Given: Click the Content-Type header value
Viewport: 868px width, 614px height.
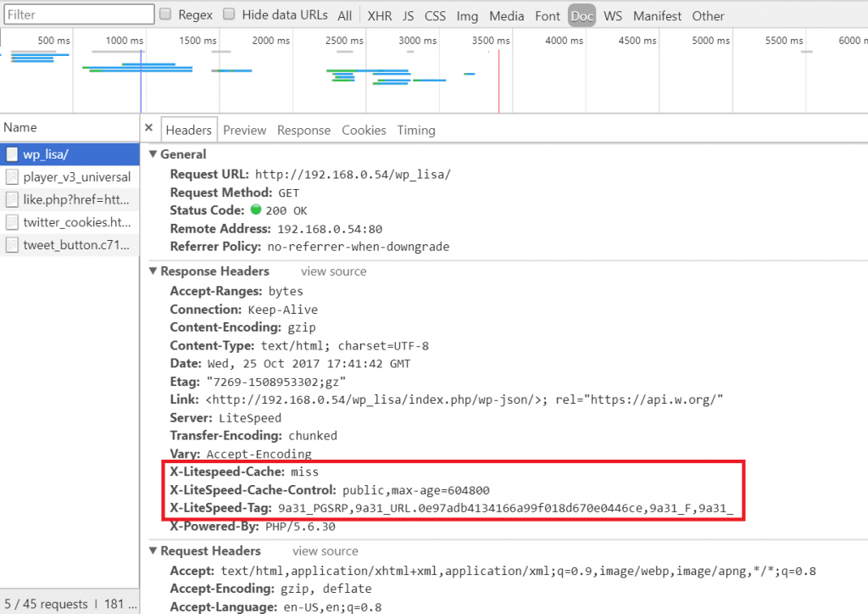Looking at the screenshot, I should [x=345, y=346].
